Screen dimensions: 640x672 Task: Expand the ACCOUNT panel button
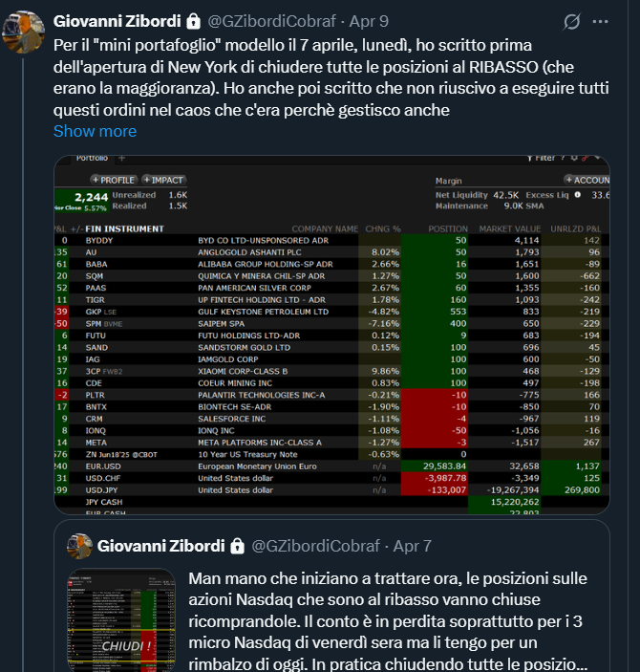pyautogui.click(x=588, y=180)
